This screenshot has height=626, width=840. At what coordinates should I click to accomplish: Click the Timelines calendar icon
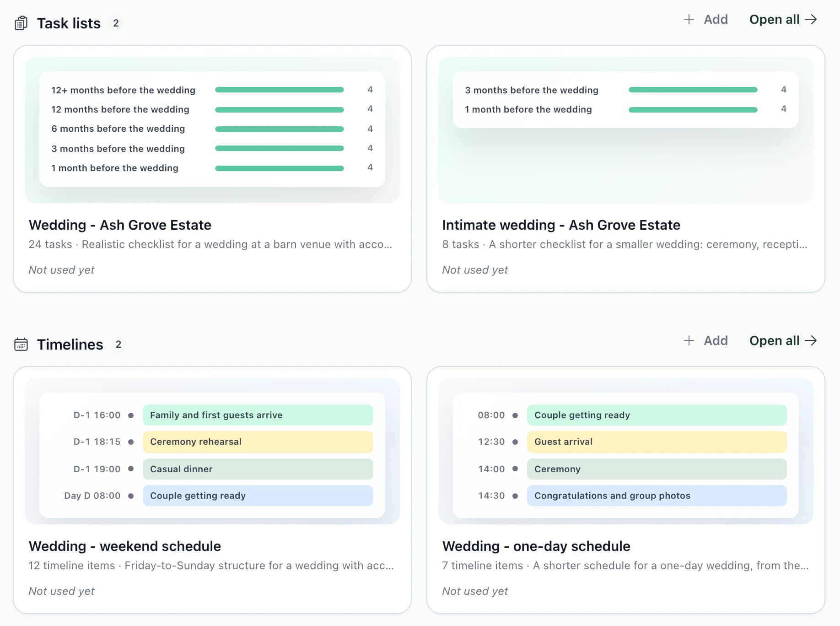[21, 344]
